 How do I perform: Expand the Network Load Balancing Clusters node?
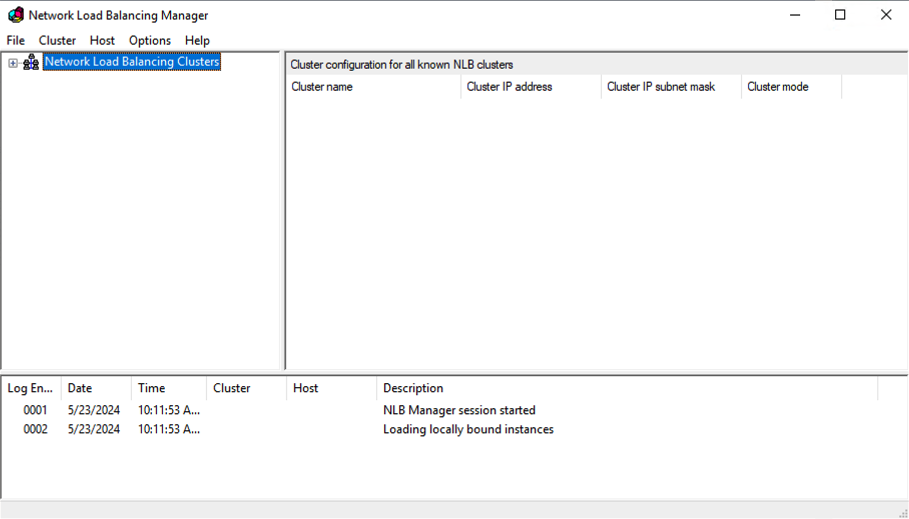(x=13, y=63)
